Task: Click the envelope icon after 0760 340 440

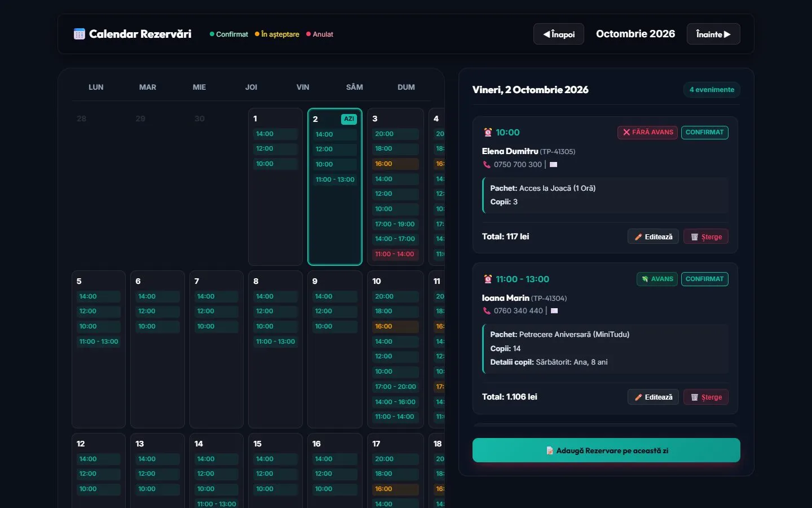Action: pos(554,311)
